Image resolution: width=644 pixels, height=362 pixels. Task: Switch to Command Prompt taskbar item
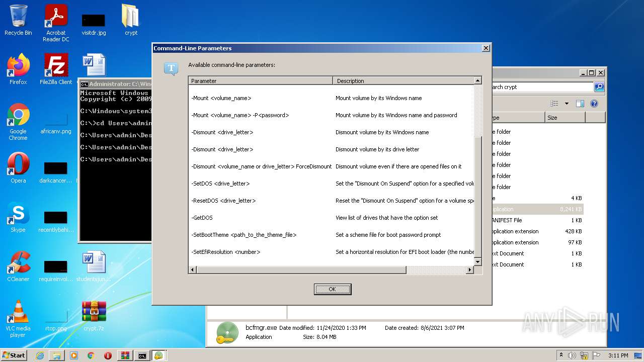pos(142,355)
